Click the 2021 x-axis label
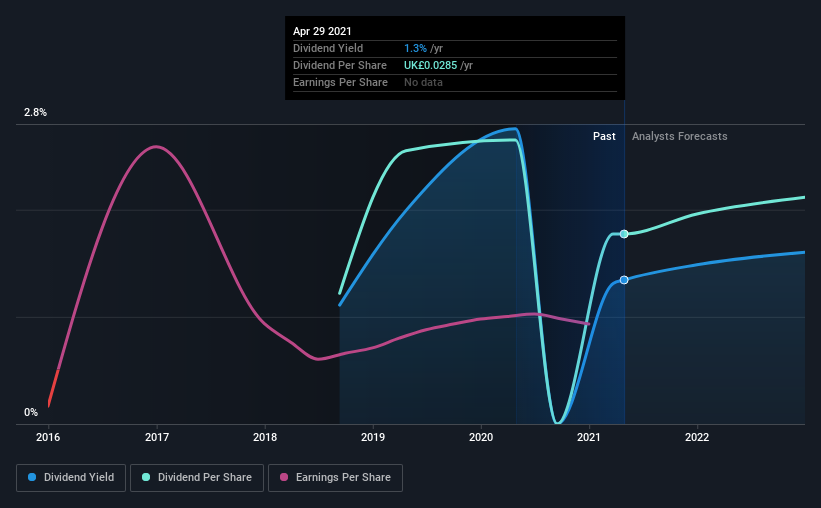821x508 pixels. 589,437
